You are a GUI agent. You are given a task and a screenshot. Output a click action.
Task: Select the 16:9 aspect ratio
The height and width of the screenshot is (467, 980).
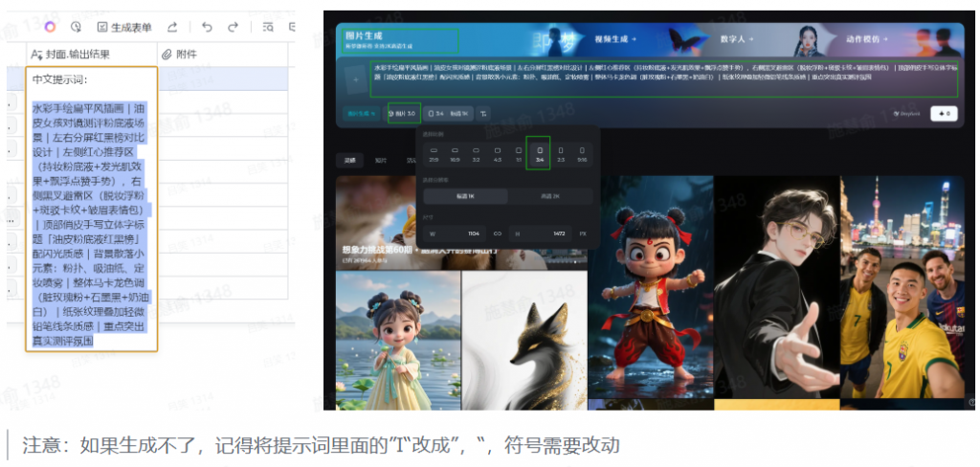click(x=455, y=154)
